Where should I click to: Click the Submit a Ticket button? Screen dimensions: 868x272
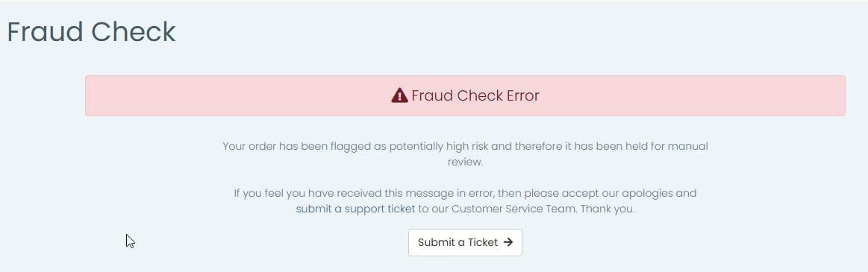(x=465, y=243)
